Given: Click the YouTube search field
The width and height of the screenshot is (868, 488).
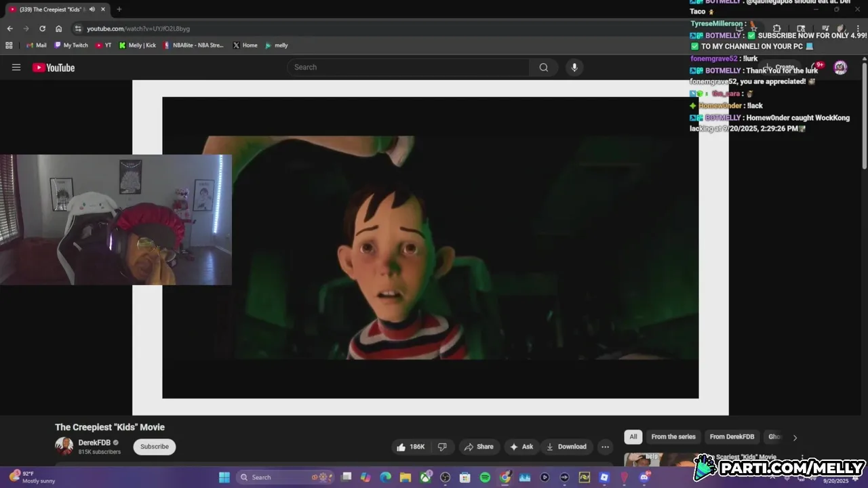Looking at the screenshot, I should coord(408,67).
